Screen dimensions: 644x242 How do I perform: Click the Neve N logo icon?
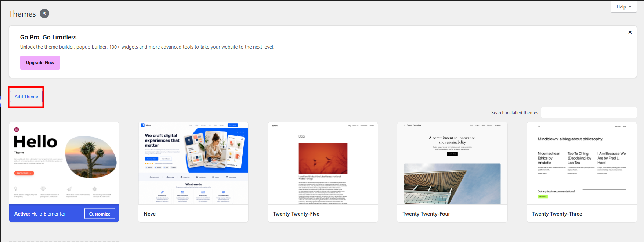pos(143,125)
